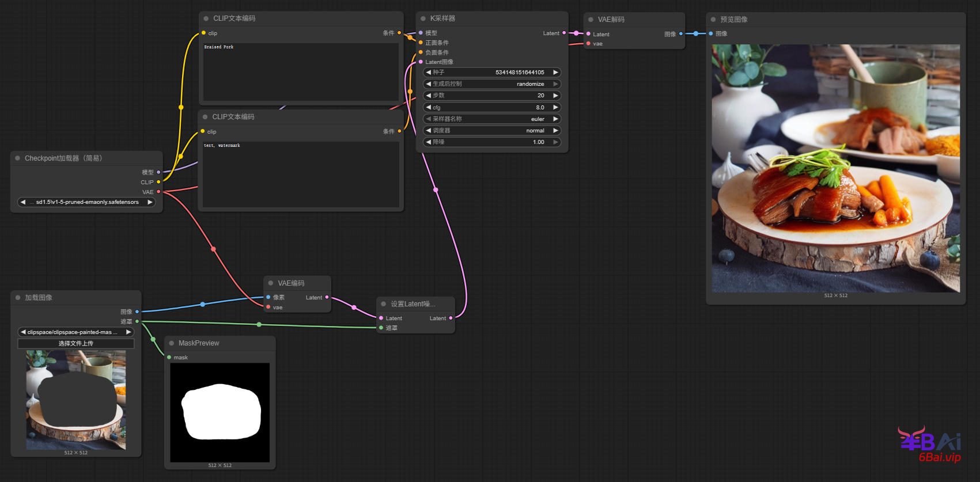Collapse the VAE解码 node via its title dot
Image resolution: width=980 pixels, height=482 pixels.
coord(591,20)
